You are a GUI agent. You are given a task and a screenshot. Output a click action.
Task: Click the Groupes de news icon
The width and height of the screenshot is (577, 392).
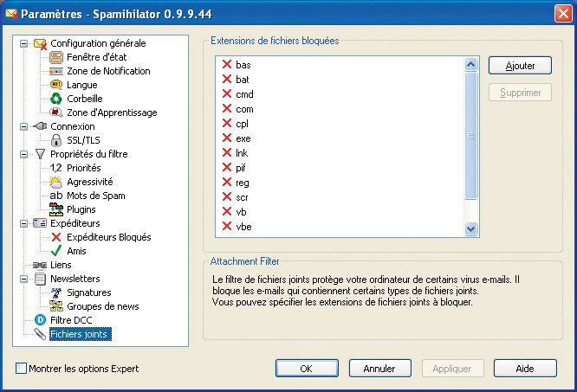point(56,306)
